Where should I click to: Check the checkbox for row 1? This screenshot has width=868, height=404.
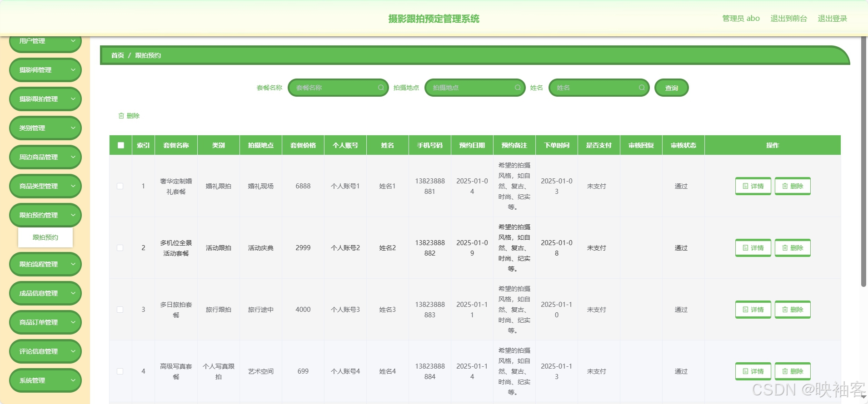[x=120, y=186]
